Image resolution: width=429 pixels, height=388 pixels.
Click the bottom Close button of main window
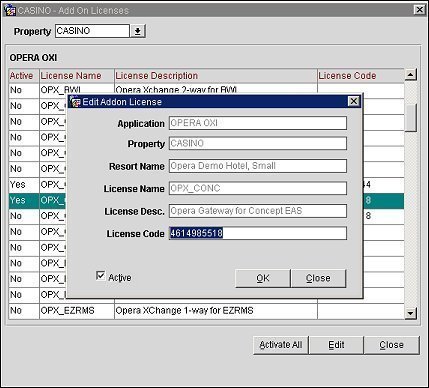tap(391, 345)
